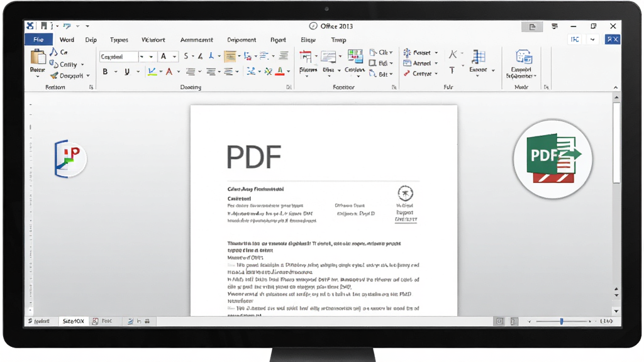Open the Rattom group dialog launcher
Screen dimensions: 644x362
tap(91, 87)
